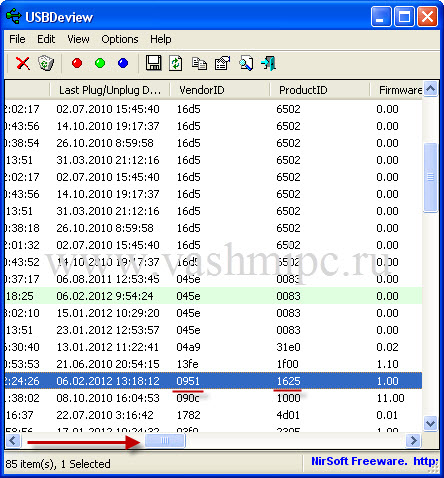Maximize the USBDeview window
This screenshot has width=444, height=478.
tap(404, 17)
